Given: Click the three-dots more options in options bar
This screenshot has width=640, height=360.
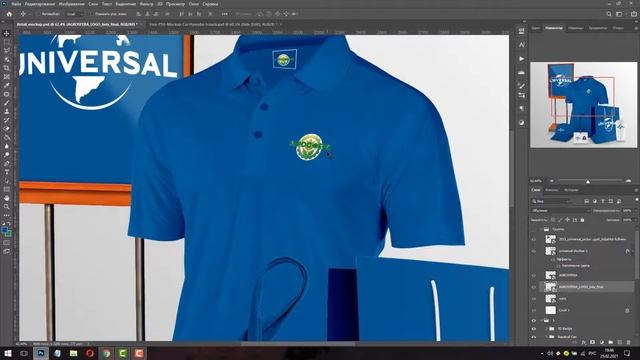Looking at the screenshot, I should pyautogui.click(x=224, y=14).
